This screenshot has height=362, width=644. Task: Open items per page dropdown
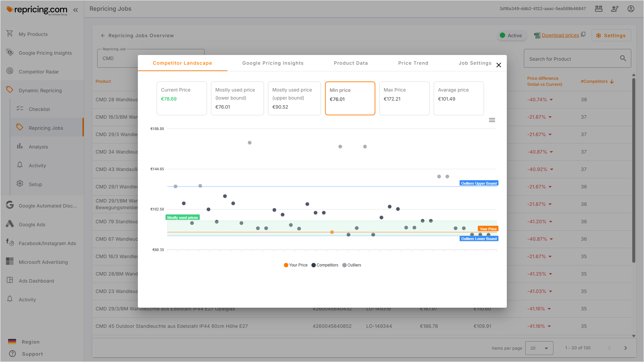[539, 348]
